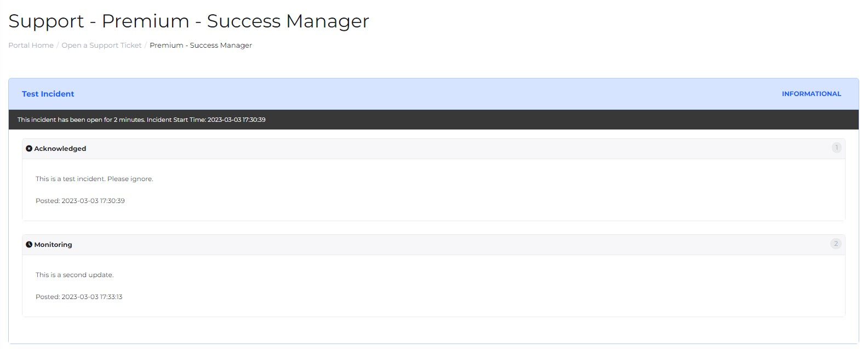Click the update number 2 badge
868x349 pixels.
click(x=836, y=244)
